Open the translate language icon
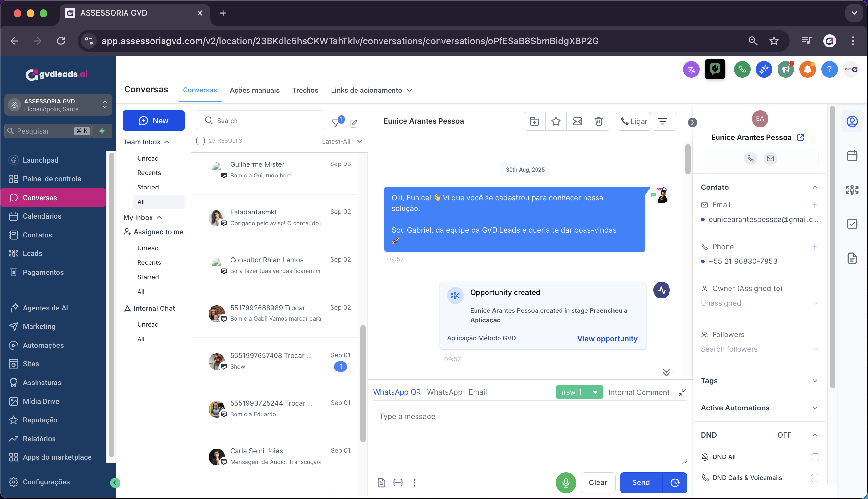Screen dimensions: 868x499 point(691,69)
